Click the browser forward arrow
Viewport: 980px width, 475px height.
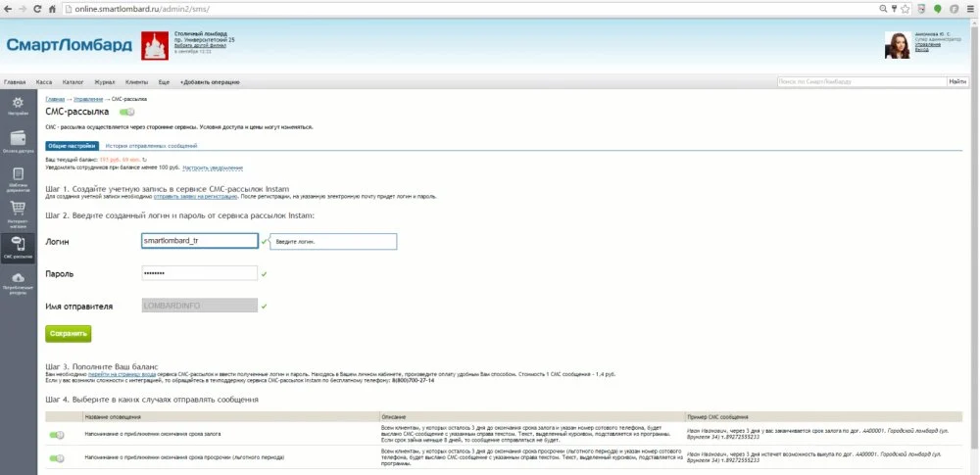[x=22, y=10]
